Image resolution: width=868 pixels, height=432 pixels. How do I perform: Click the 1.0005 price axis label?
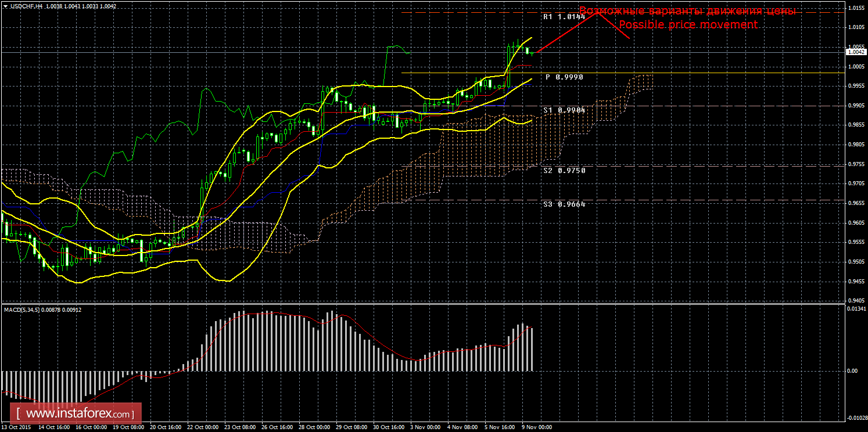[x=856, y=67]
